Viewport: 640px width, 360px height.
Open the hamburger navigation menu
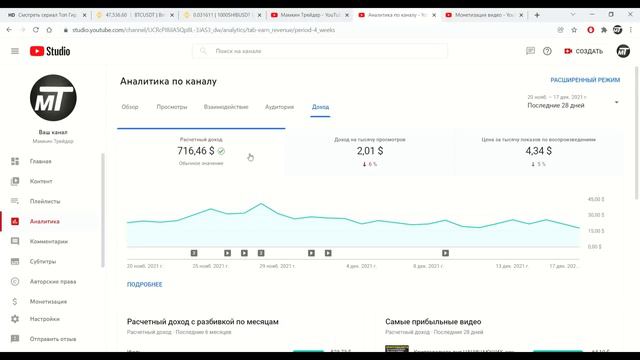(15, 51)
